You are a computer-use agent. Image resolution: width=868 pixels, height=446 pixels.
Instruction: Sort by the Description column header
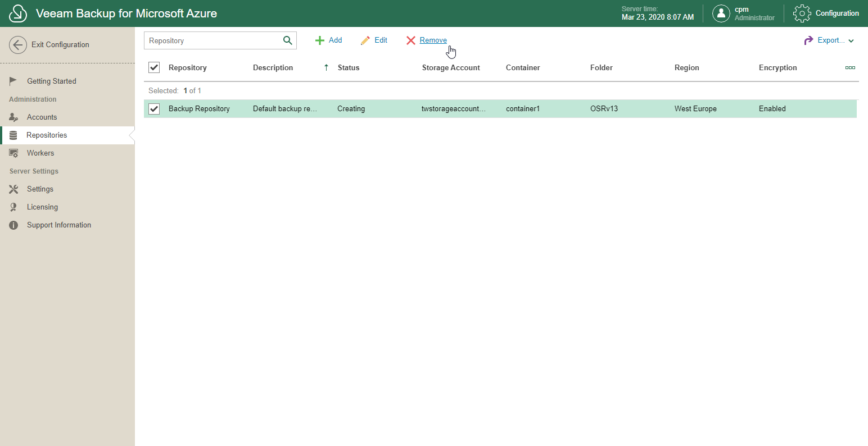(x=273, y=67)
